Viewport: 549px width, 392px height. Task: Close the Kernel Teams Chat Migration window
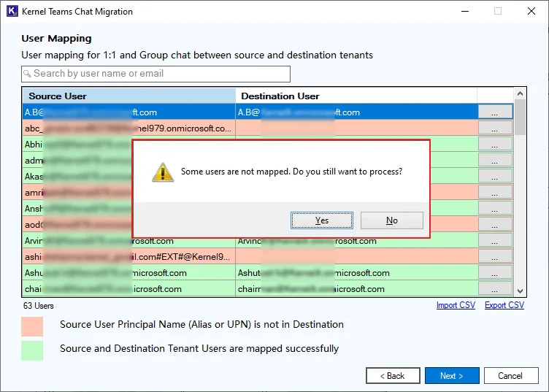531,11
